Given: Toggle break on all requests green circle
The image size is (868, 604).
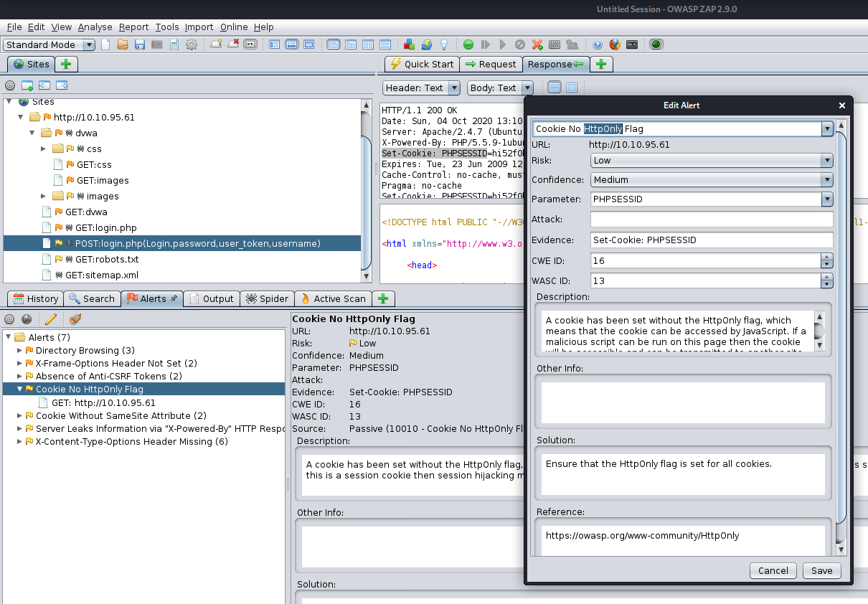Looking at the screenshot, I should tap(468, 44).
